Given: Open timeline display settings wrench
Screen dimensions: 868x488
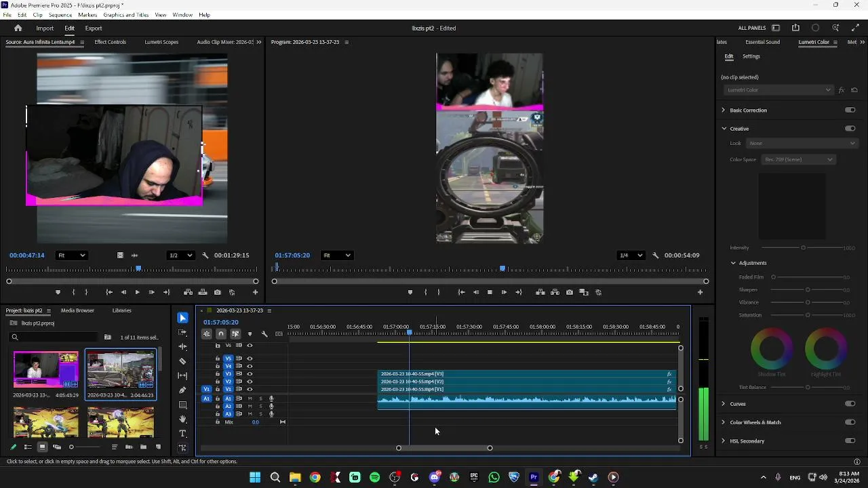Looking at the screenshot, I should (264, 334).
